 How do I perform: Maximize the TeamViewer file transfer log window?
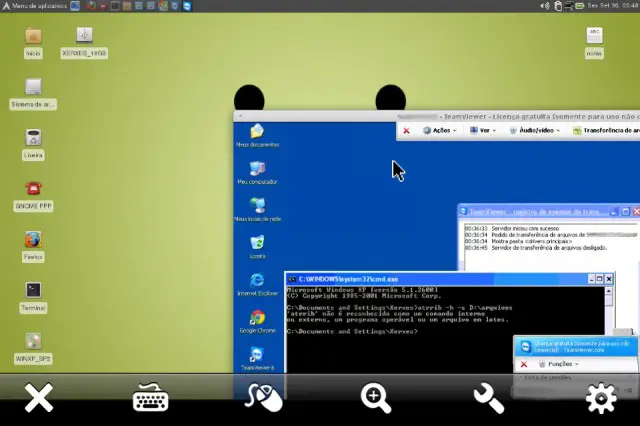click(x=625, y=211)
